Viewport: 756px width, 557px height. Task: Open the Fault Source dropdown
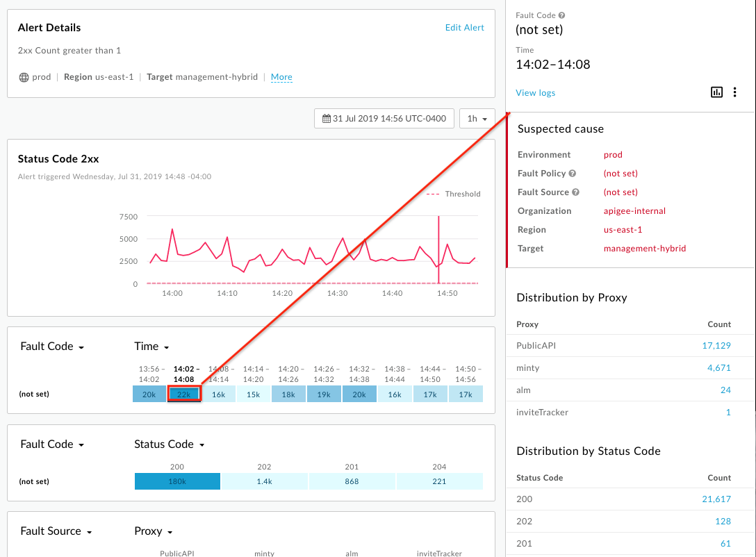pos(56,531)
